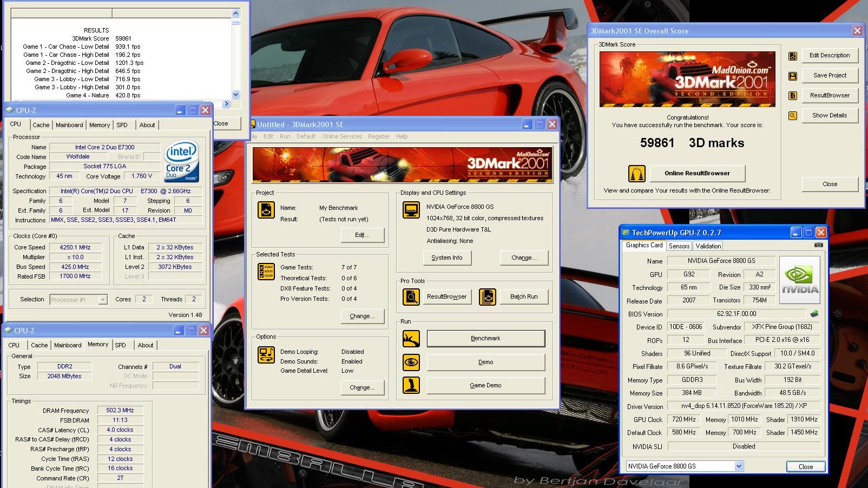This screenshot has width=868, height=488.
Task: Click Close button in Overall Score window
Action: [830, 184]
